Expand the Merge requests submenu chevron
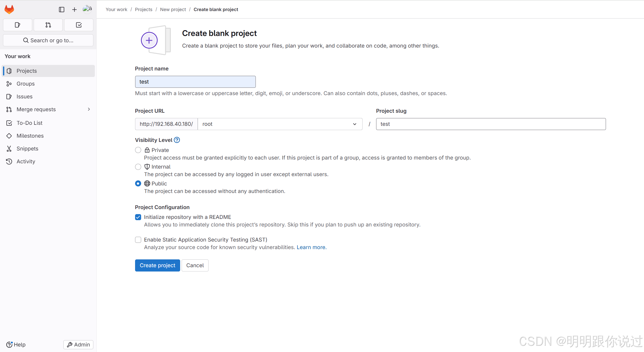 pyautogui.click(x=89, y=109)
